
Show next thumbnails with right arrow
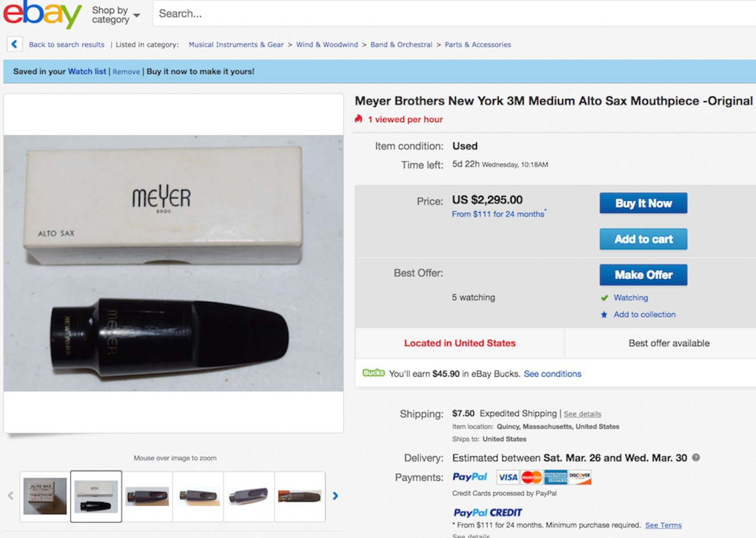335,496
